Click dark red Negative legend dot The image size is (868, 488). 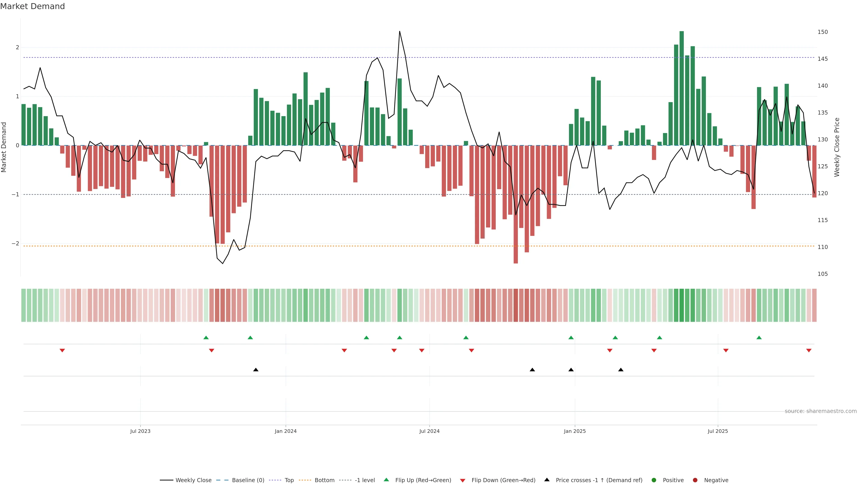pyautogui.click(x=695, y=480)
